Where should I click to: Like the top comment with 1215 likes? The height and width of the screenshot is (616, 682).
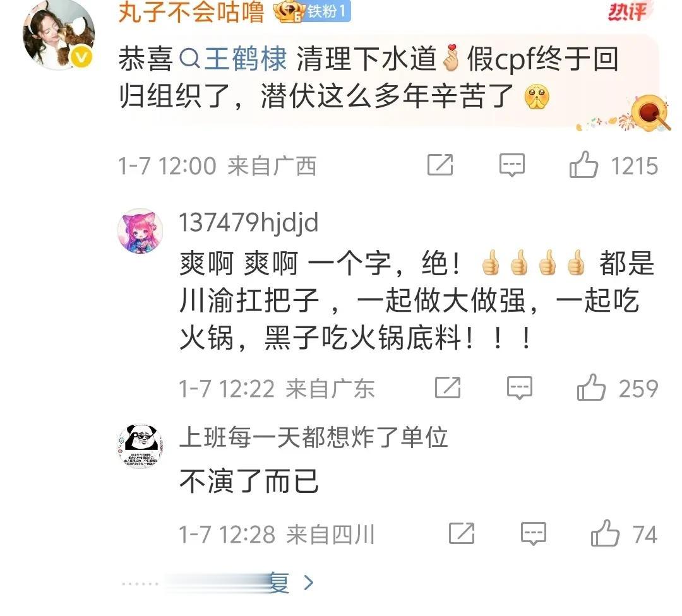coord(583,165)
